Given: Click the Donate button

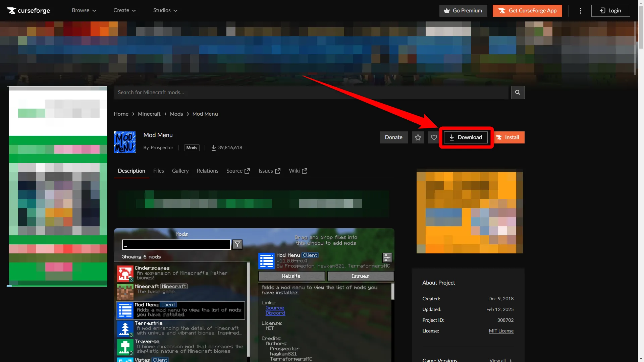Looking at the screenshot, I should point(394,137).
